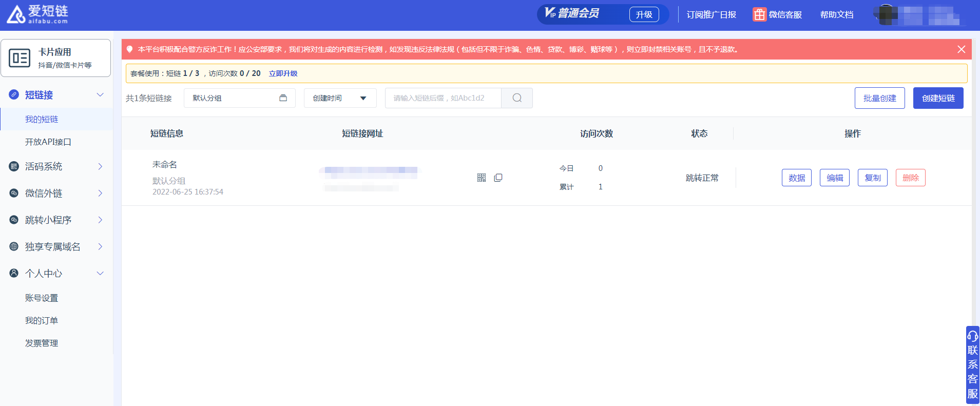This screenshot has width=980, height=406.
Task: Go to 账号设置 page
Action: tap(42, 298)
